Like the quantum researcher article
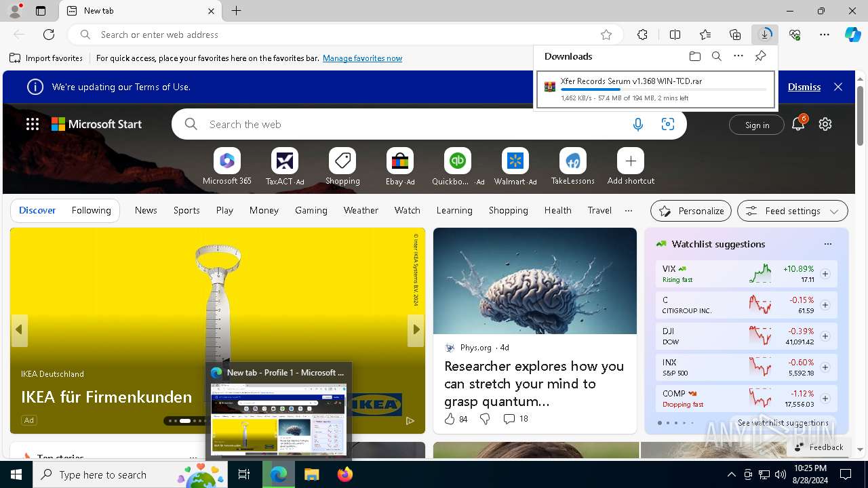This screenshot has height=488, width=868. tap(450, 419)
